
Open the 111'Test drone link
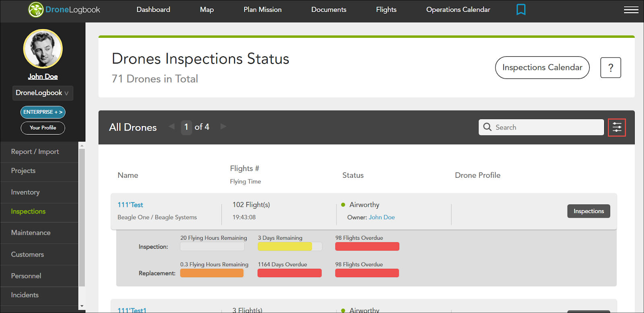(130, 205)
